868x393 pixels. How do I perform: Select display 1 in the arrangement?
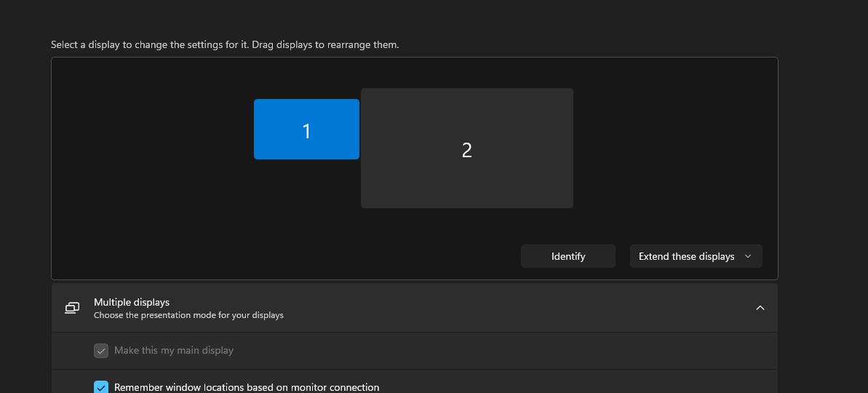(306, 129)
